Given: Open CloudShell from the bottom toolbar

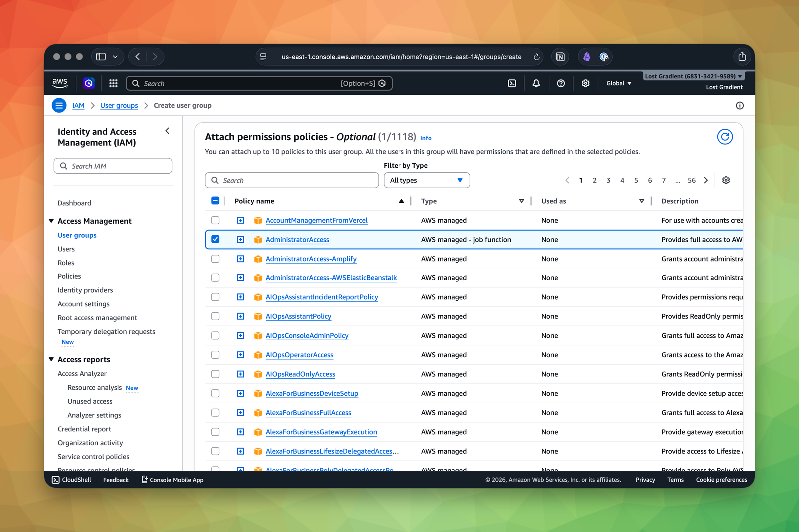Looking at the screenshot, I should tap(71, 480).
